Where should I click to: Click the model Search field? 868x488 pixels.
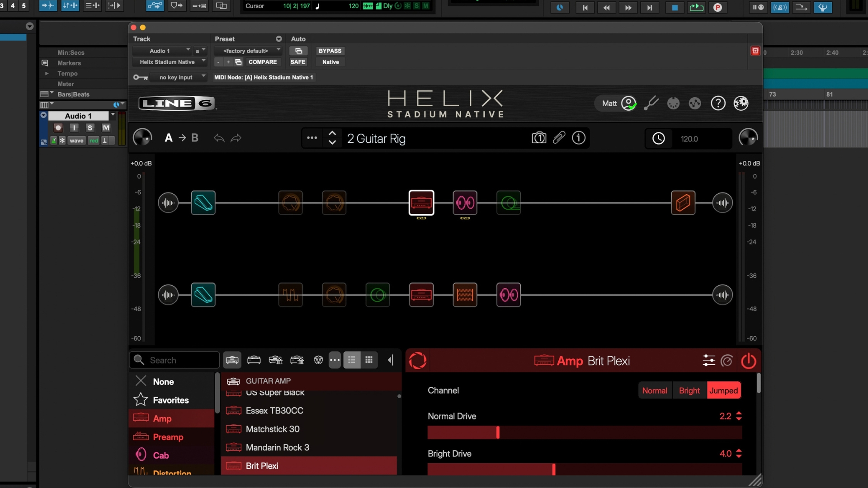coord(175,360)
